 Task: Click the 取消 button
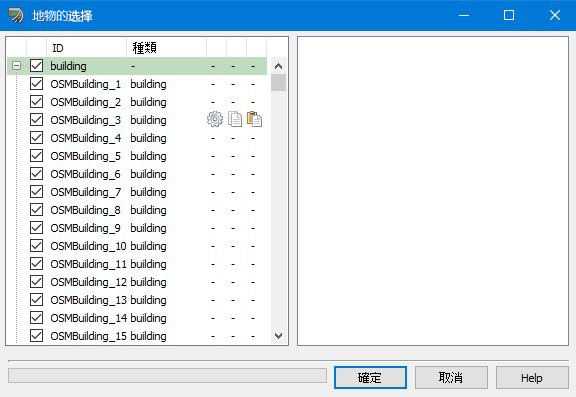[451, 377]
